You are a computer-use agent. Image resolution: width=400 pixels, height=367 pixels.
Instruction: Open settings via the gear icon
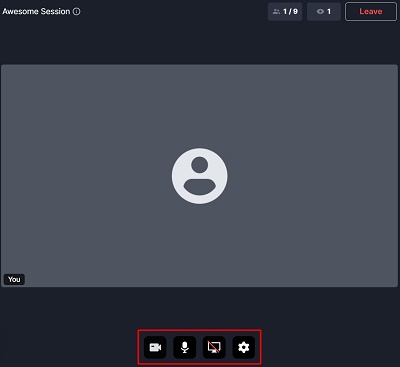[x=244, y=347]
